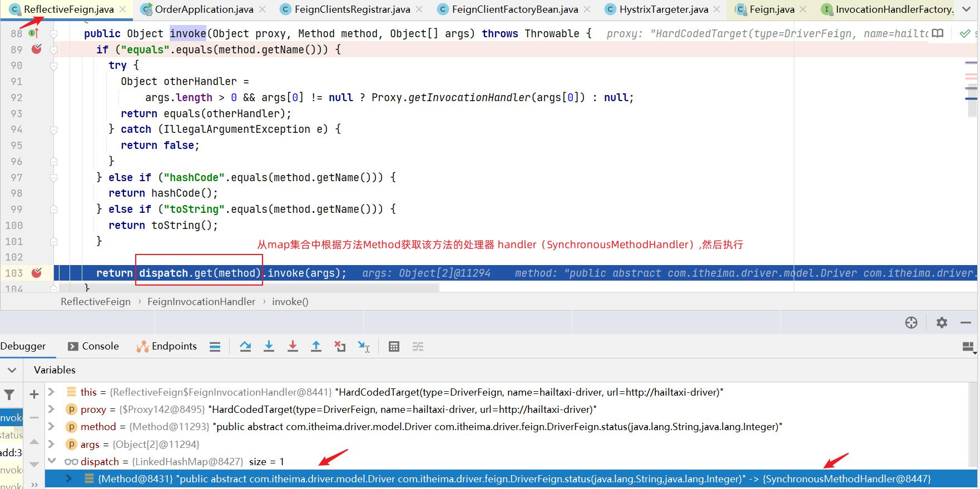Screen dimensions: 980x489
Task: Collapse the invoke method fold on line 88
Action: point(54,34)
